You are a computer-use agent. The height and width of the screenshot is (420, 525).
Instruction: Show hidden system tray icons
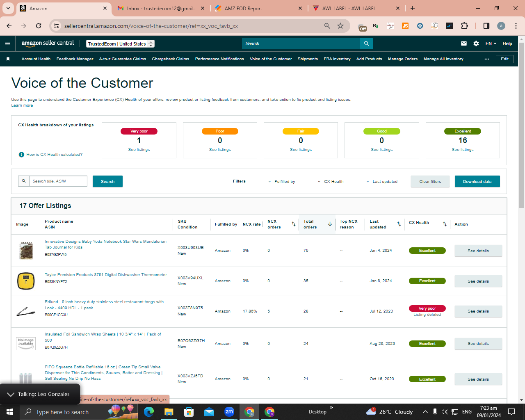425,412
